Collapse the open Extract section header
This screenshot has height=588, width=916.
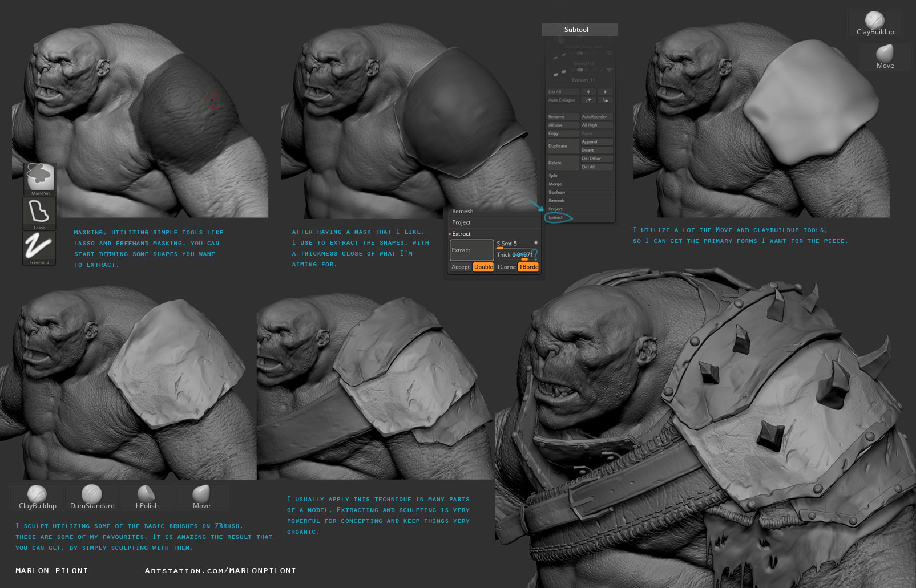pyautogui.click(x=494, y=234)
